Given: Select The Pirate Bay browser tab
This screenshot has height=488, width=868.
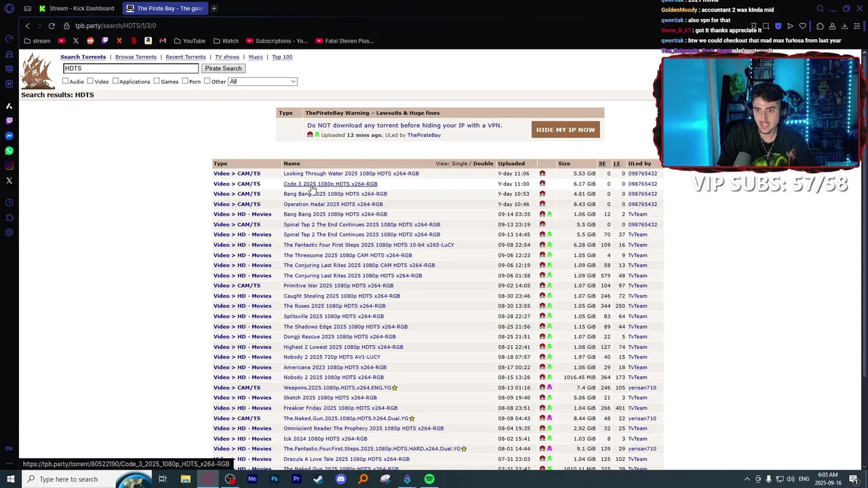Looking at the screenshot, I should [x=165, y=9].
